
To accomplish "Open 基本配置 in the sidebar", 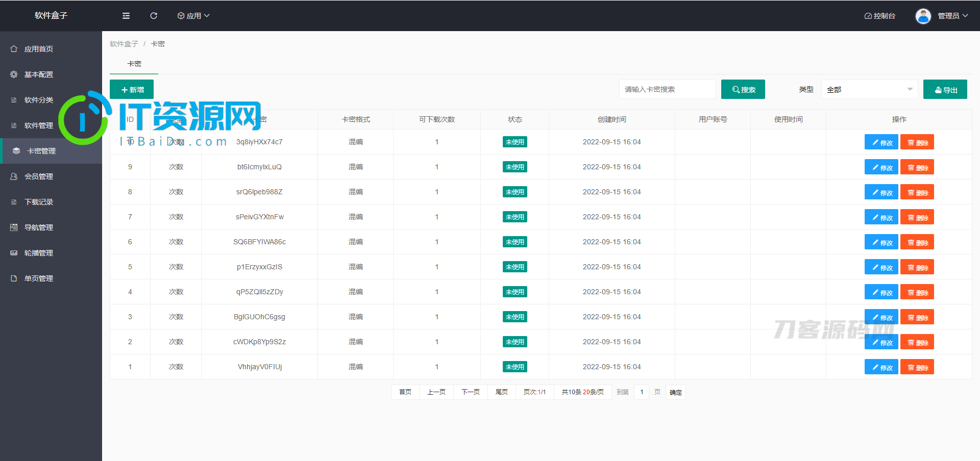I will [51, 74].
